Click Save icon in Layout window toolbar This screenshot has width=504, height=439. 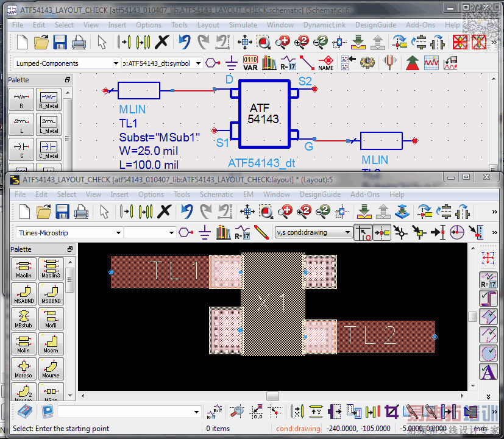pyautogui.click(x=62, y=212)
